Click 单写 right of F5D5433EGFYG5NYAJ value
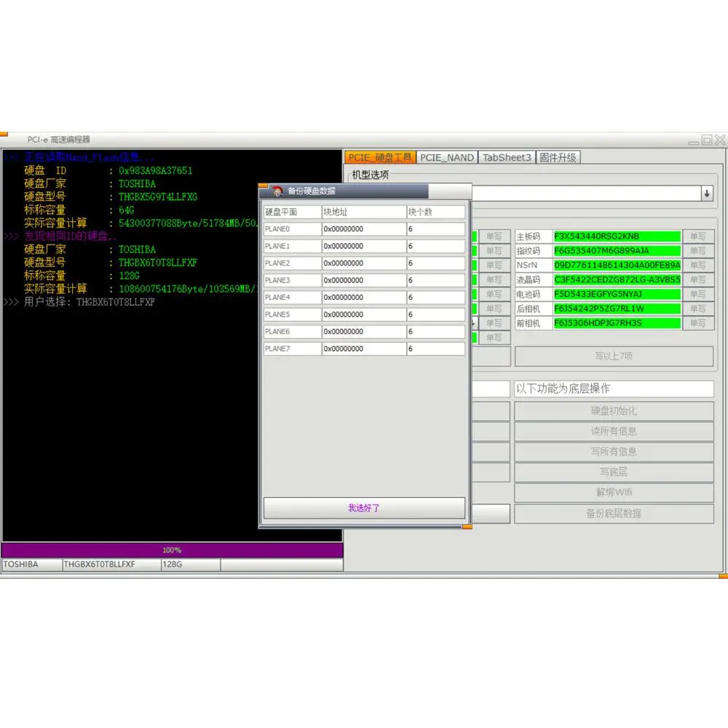 (x=698, y=294)
